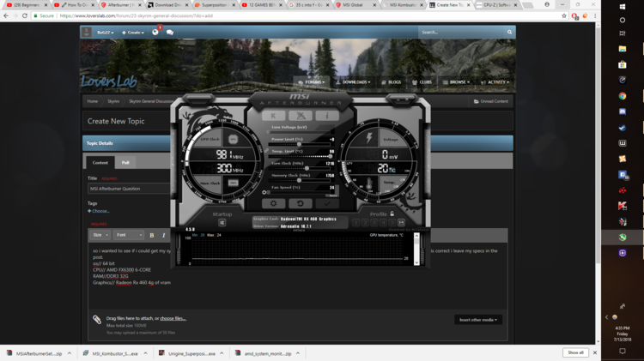
Task: Click the monitoring graph scrollbar down arrow
Action: point(416,262)
